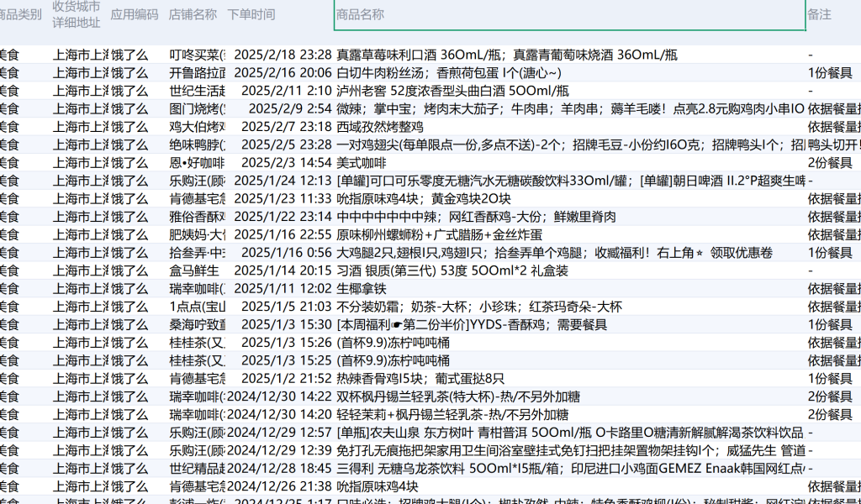Select the store cell 开鲁路拉面

pyautogui.click(x=197, y=73)
